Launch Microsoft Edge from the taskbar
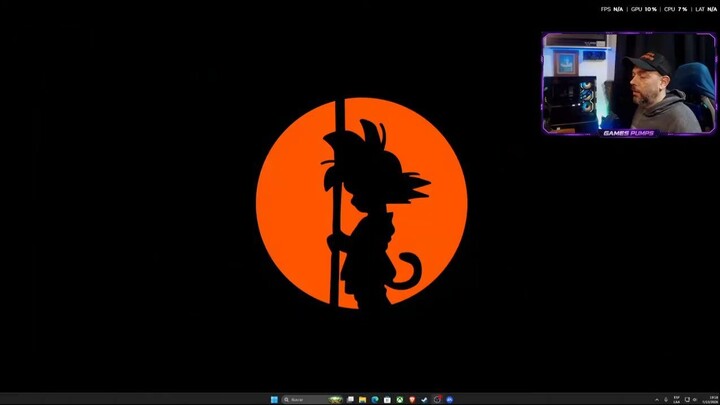The image size is (720, 405). pyautogui.click(x=375, y=399)
